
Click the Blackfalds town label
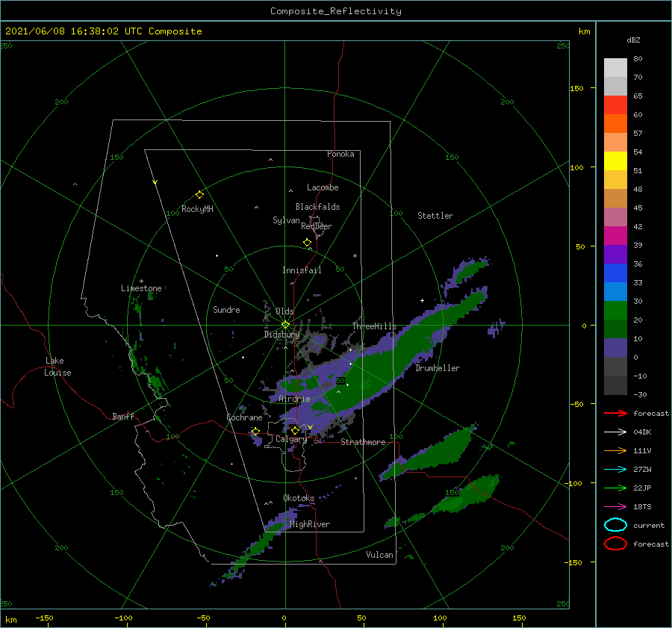(317, 207)
